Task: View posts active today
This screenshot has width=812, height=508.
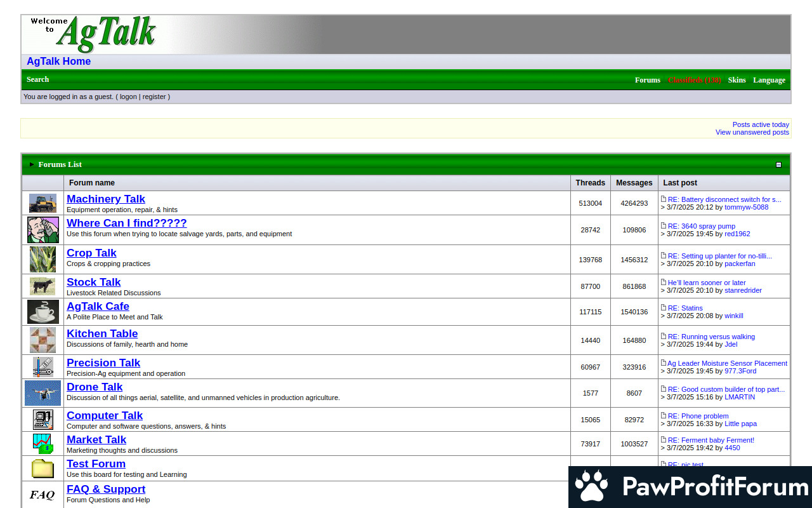Action: [761, 124]
